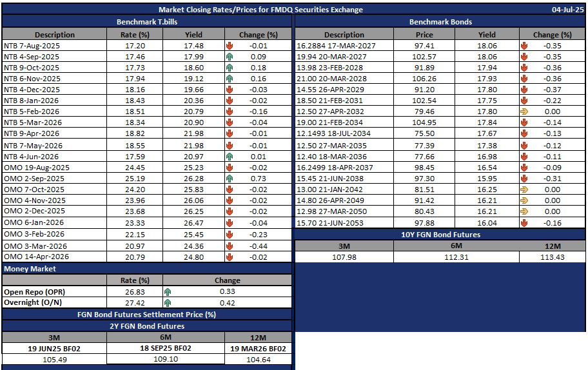Select OMO 6-Jan-2026 description cell

click(x=54, y=222)
